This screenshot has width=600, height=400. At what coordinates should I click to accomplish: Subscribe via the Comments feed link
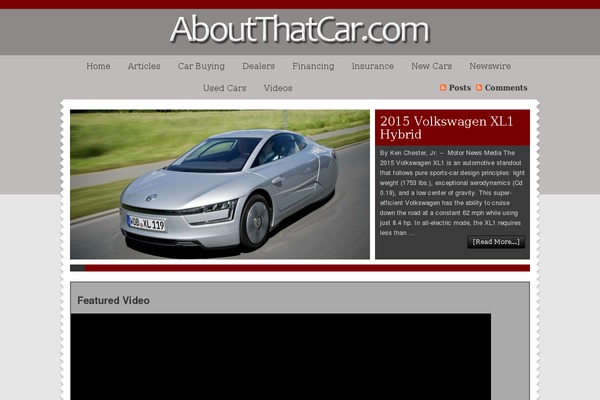point(506,88)
